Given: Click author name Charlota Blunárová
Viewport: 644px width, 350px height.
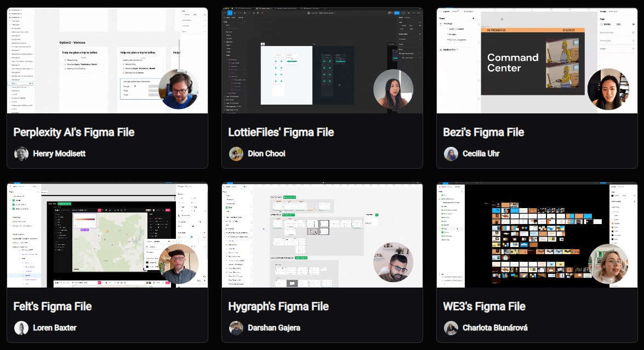Looking at the screenshot, I should tap(495, 328).
